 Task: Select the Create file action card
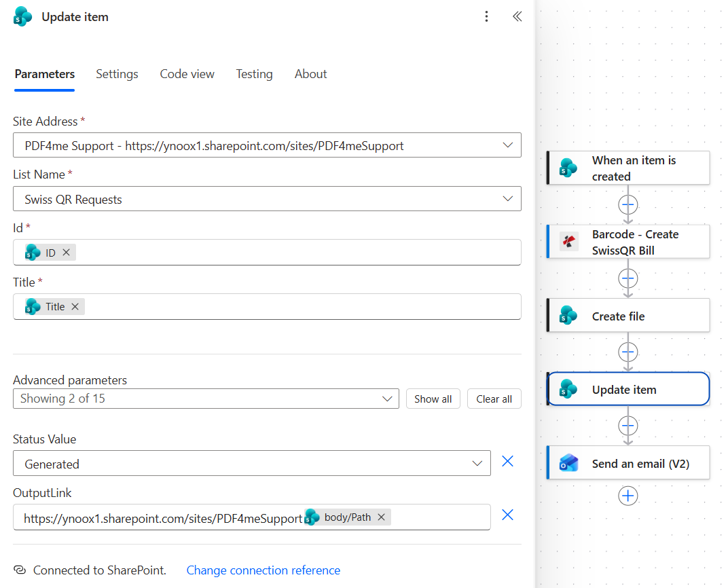click(628, 316)
